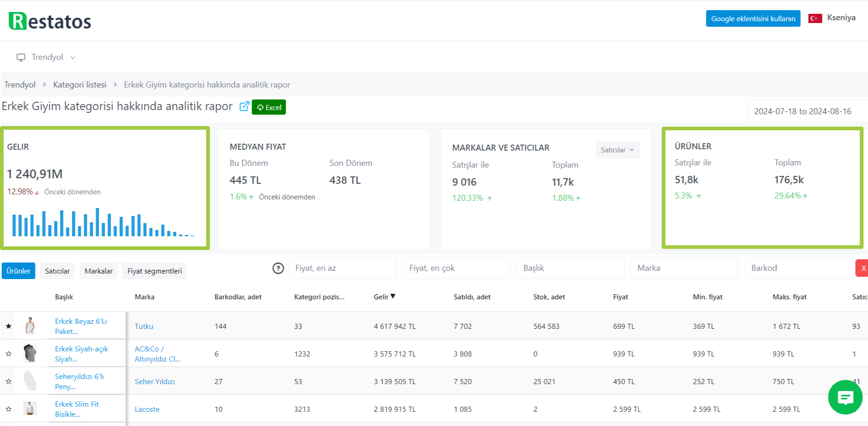The width and height of the screenshot is (868, 426).
Task: Open Lacoste brand link
Action: pyautogui.click(x=147, y=409)
